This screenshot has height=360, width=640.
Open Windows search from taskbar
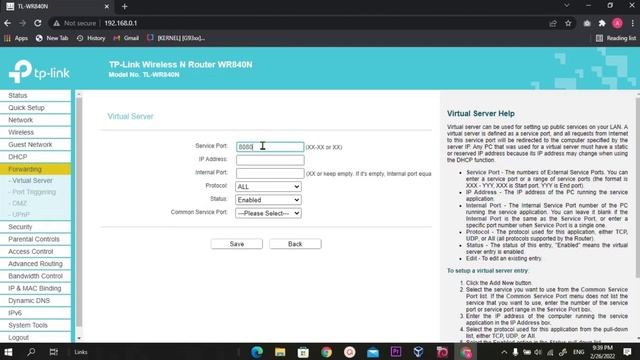click(x=31, y=352)
